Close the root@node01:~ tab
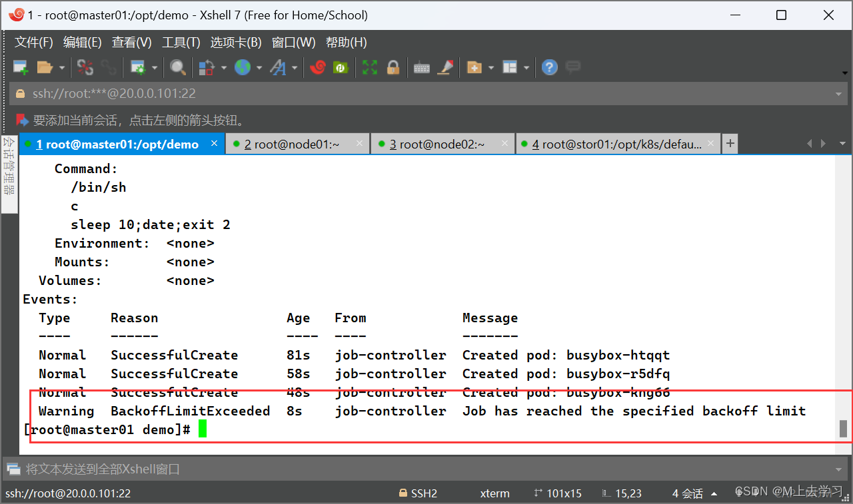The width and height of the screenshot is (853, 504). (x=360, y=143)
